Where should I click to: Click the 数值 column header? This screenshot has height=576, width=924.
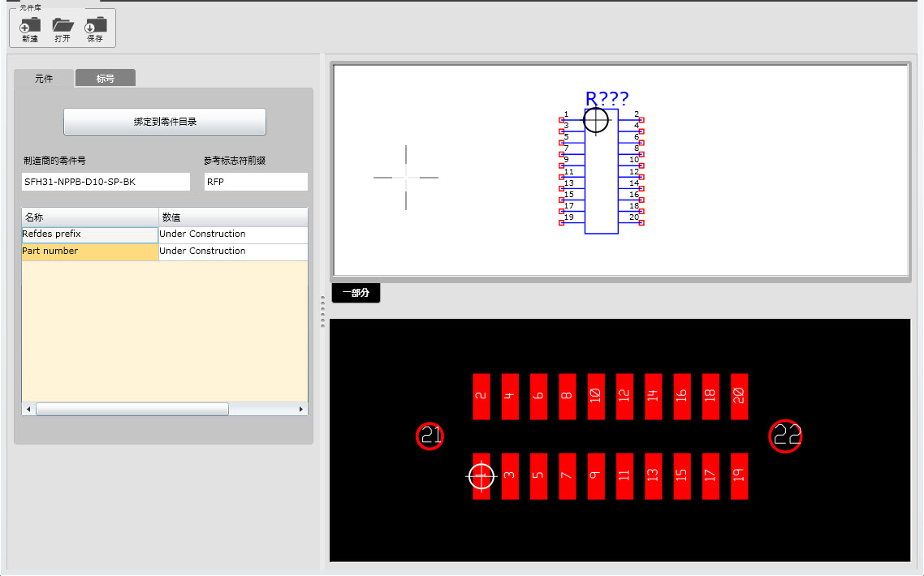(233, 217)
